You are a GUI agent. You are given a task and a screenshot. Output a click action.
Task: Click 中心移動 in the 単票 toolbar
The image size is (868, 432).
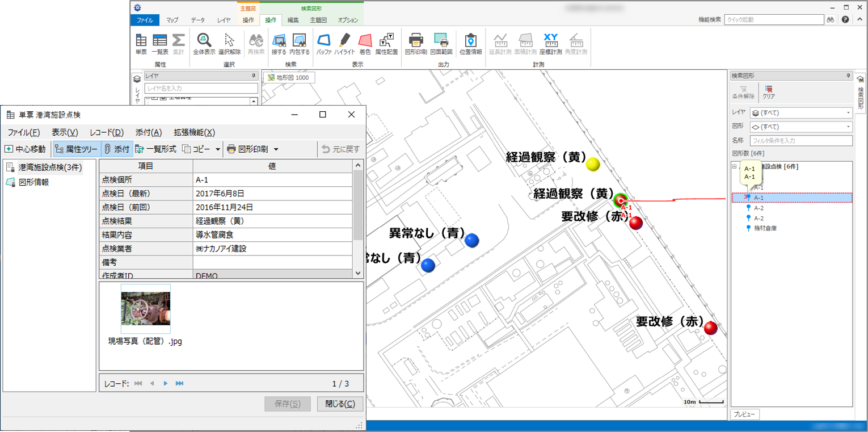[26, 149]
